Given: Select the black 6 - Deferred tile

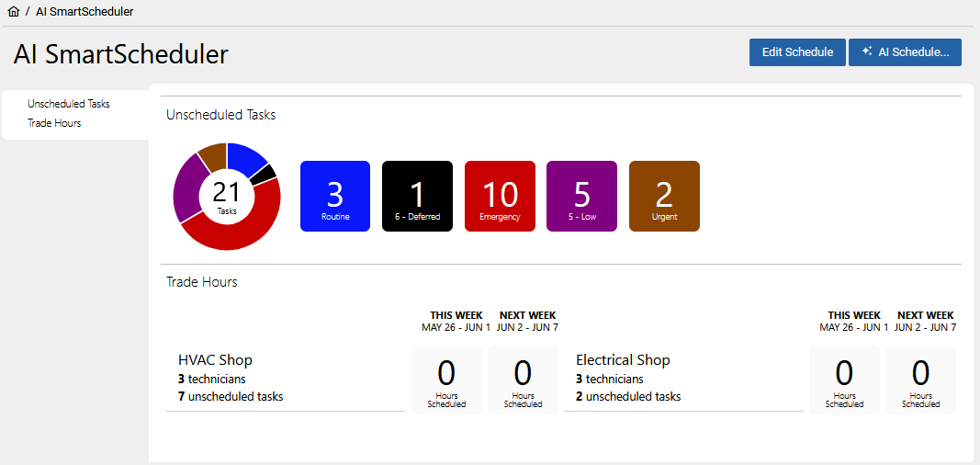Looking at the screenshot, I should [x=417, y=196].
